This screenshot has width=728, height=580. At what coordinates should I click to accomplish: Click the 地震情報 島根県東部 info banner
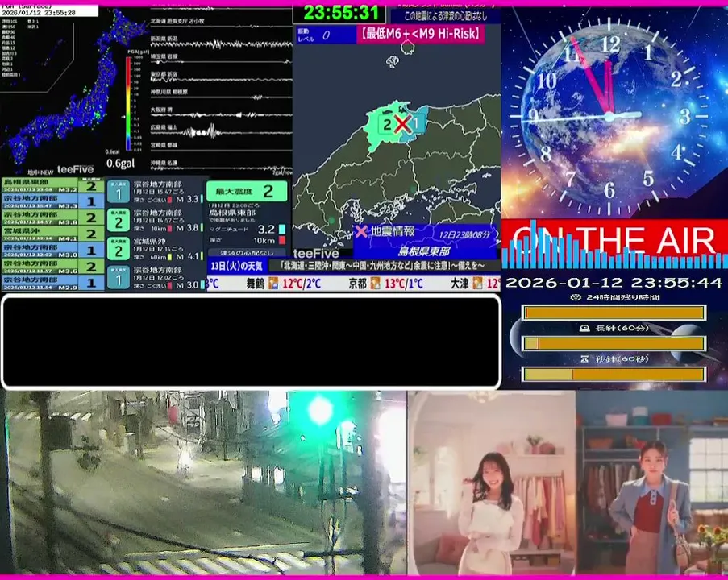[x=425, y=242]
